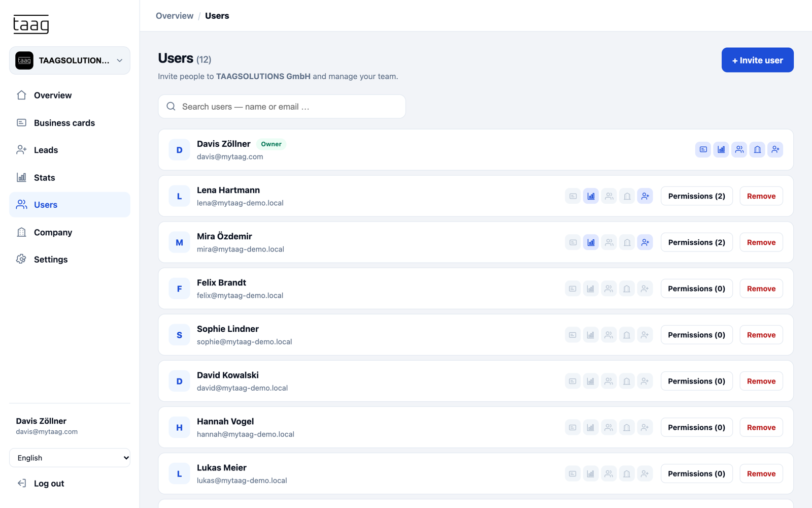Open Permissions (0) for Lukas Meier
Screen dimensions: 812x508
697,473
